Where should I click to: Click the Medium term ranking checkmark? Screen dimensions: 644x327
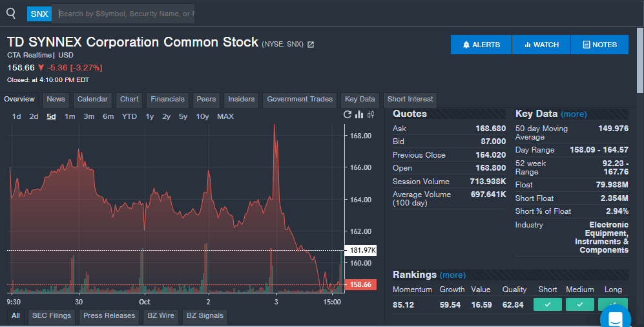[x=579, y=304]
